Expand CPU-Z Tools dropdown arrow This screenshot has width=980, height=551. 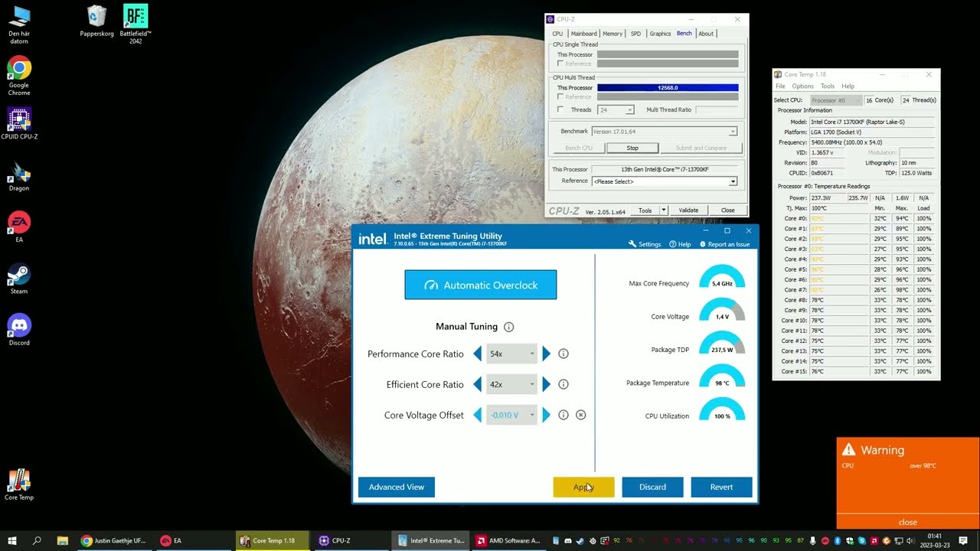click(x=664, y=210)
